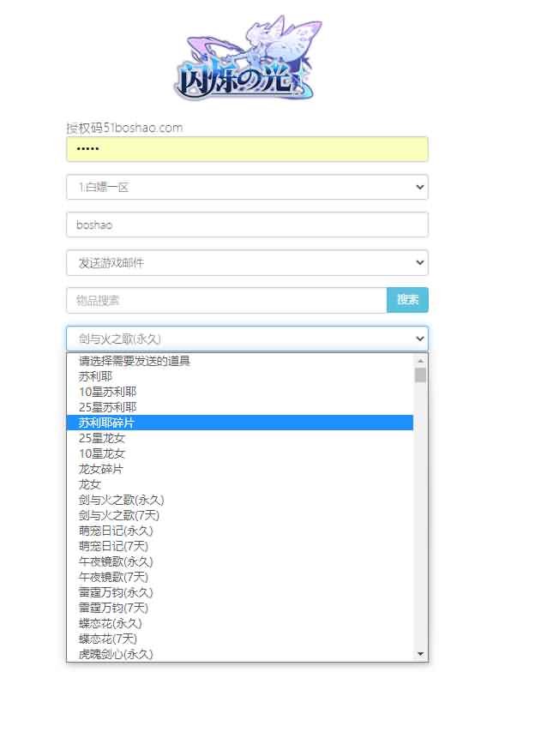
Task: Select 苏利耶碎片 from the list
Action: pyautogui.click(x=107, y=423)
